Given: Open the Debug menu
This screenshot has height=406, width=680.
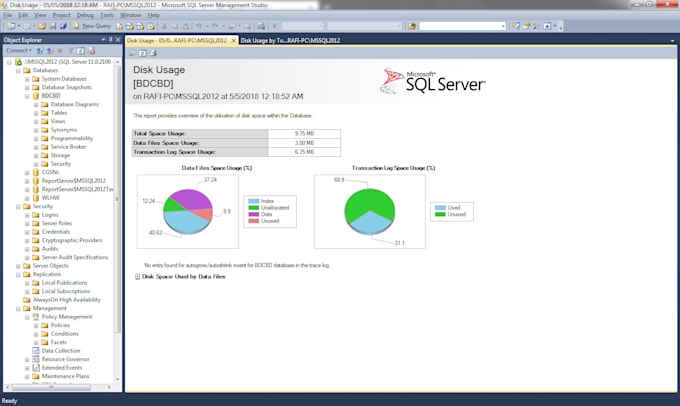Looking at the screenshot, I should click(85, 16).
